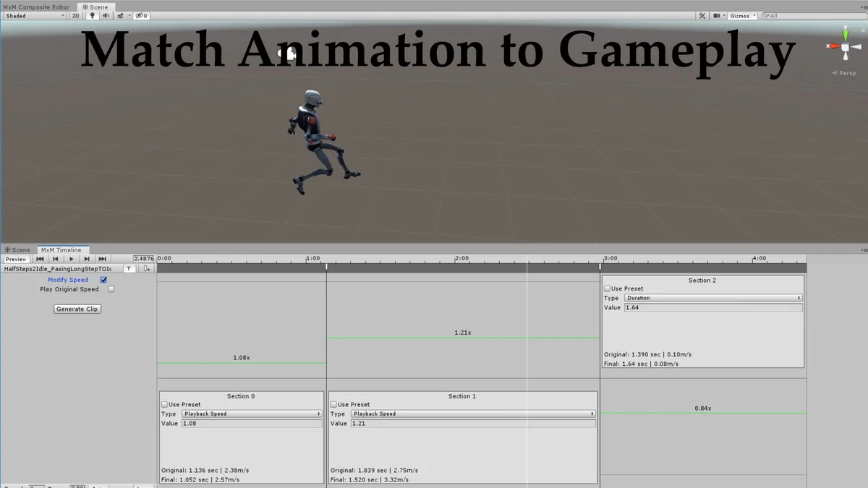Select the MxM Timeline tab

tap(62, 250)
